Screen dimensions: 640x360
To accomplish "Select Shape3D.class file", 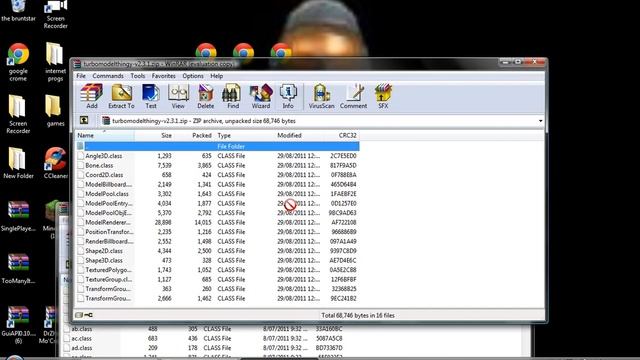I will click(x=218, y=260).
